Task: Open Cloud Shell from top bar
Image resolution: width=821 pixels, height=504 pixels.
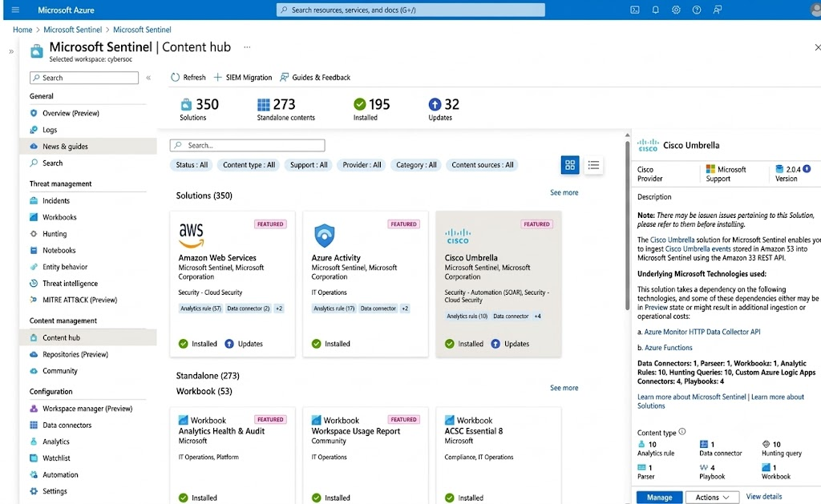Action: pos(635,10)
